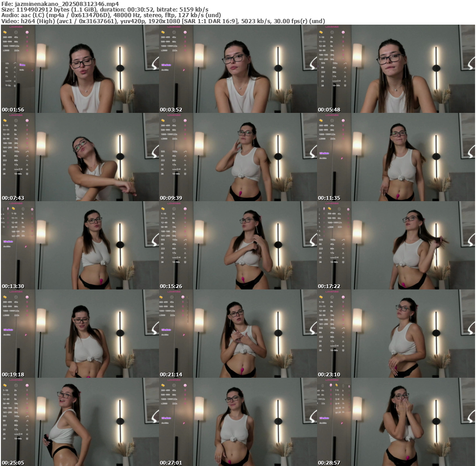Click the clock icon in the 00:01:56 frame
Viewport: 476px width, 466px height.
(16, 32)
